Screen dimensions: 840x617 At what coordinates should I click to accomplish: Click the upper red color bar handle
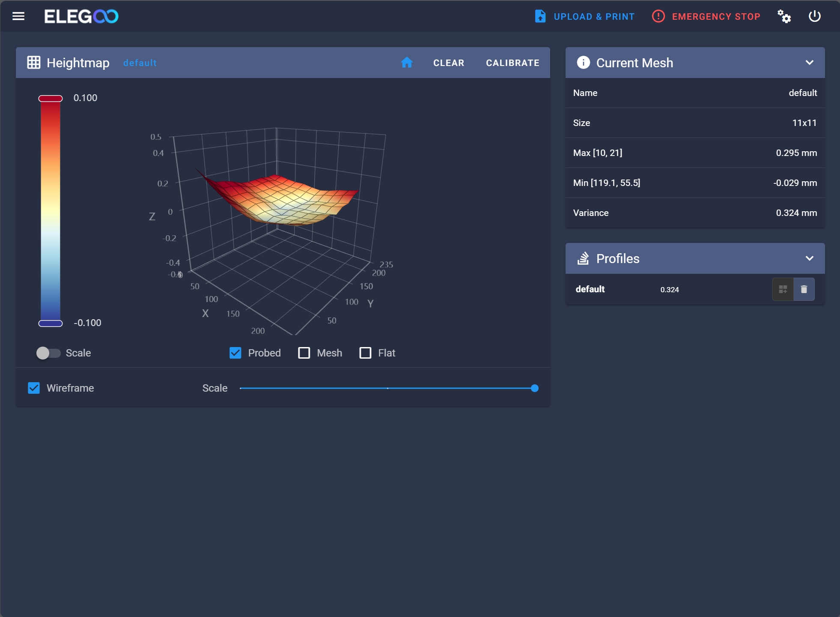51,99
